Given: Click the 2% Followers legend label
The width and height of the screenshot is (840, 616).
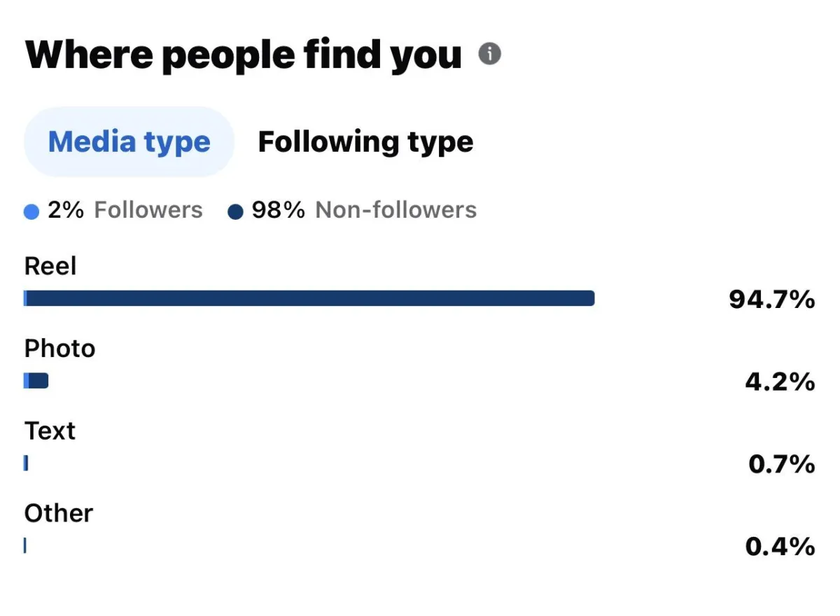Looking at the screenshot, I should [125, 210].
